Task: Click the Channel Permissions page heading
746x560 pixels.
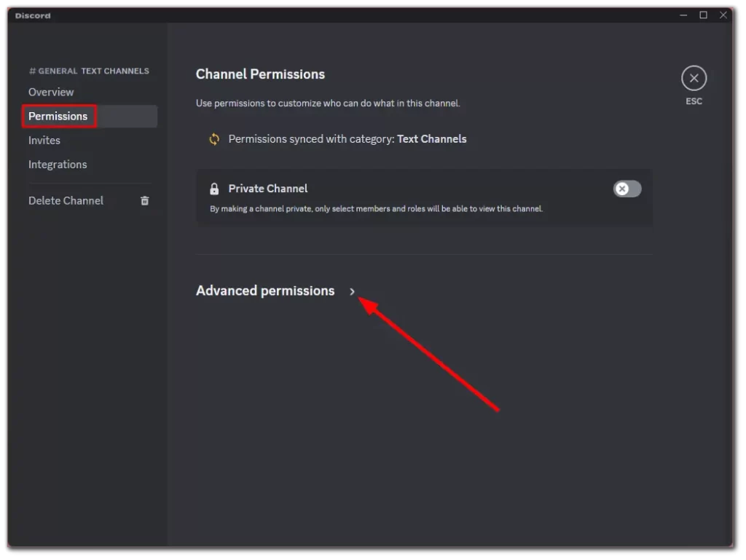Action: (260, 74)
